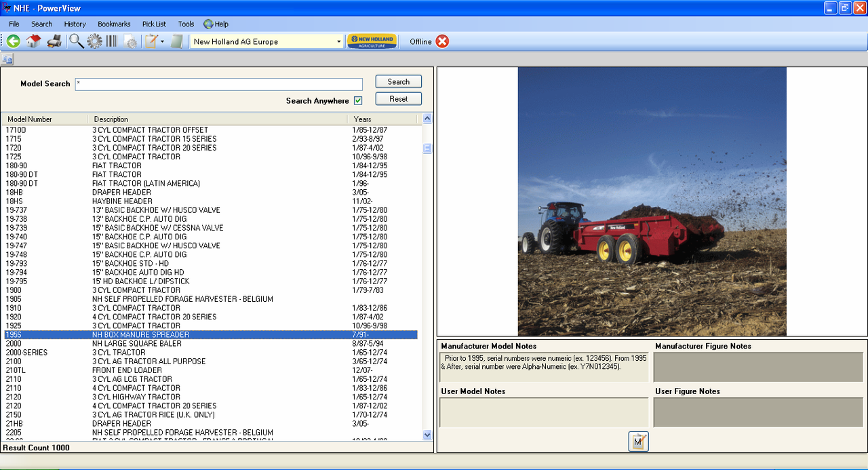The height and width of the screenshot is (470, 868).
Task: Open the Bookmarks menu
Action: [114, 24]
